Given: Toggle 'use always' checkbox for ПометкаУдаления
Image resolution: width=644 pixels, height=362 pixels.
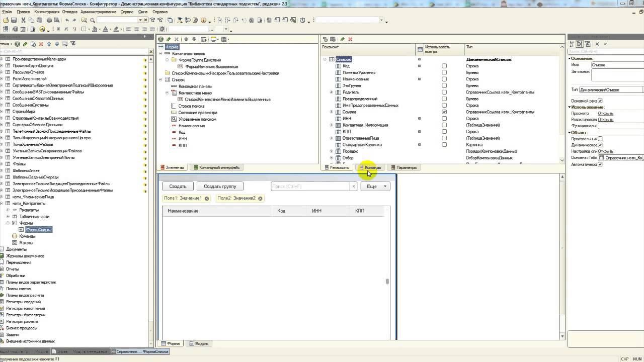Looking at the screenshot, I should point(444,72).
